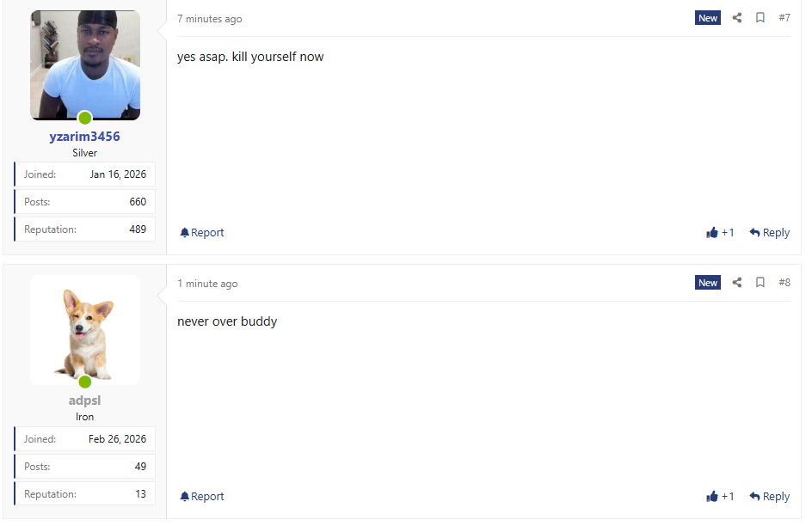The width and height of the screenshot is (812, 526).
Task: Click the New badge on post #7
Action: coord(708,18)
